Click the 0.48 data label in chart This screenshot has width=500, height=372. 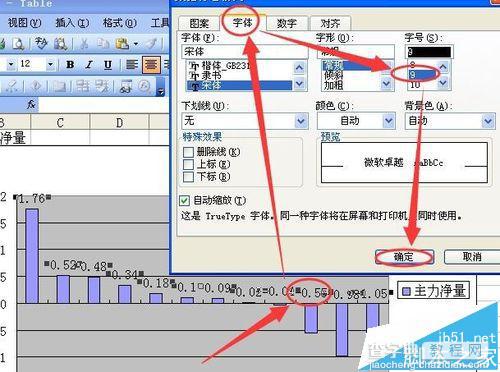pos(93,266)
